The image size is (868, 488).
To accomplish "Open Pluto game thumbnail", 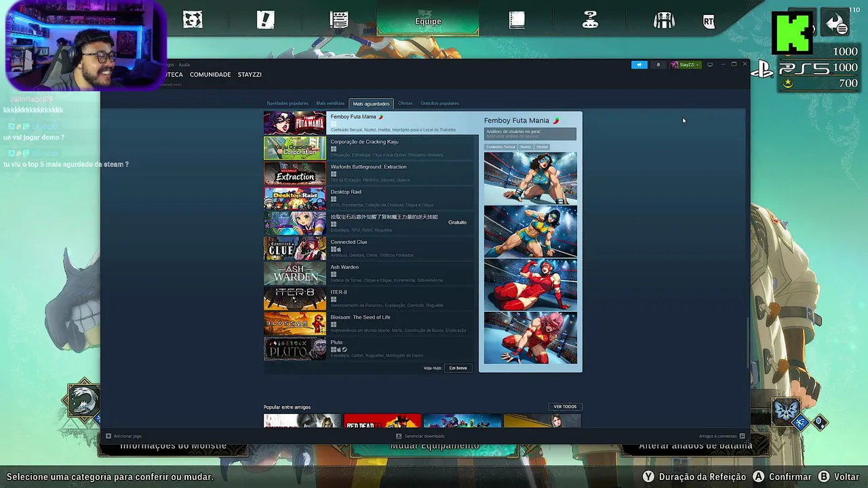I will pos(295,348).
